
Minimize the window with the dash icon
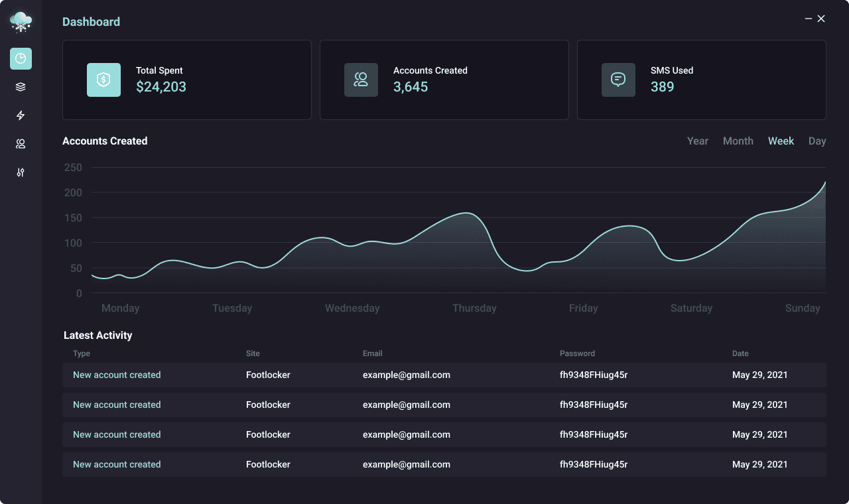point(809,19)
